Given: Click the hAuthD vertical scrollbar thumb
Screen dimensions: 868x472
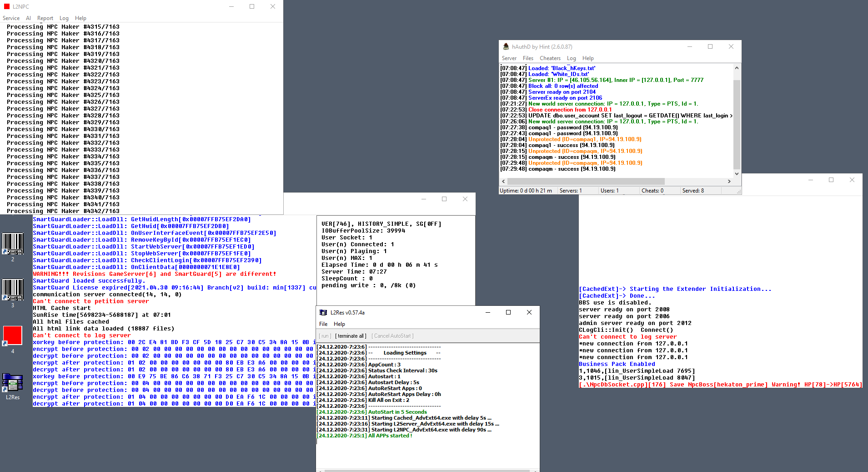Looking at the screenshot, I should tap(737, 124).
